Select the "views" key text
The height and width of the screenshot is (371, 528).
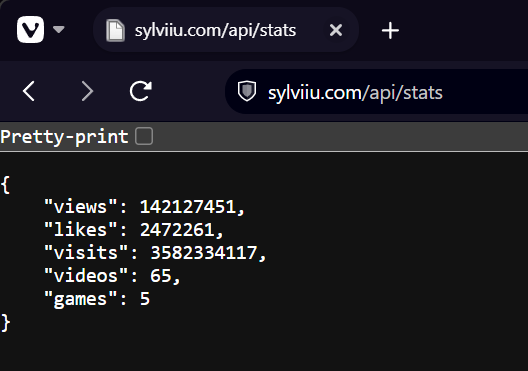(80, 206)
